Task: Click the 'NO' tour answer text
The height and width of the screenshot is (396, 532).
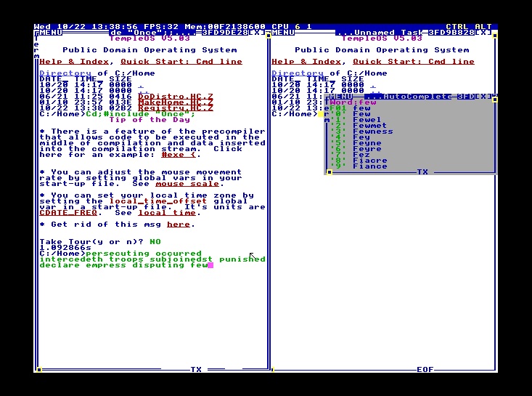Action: point(155,242)
